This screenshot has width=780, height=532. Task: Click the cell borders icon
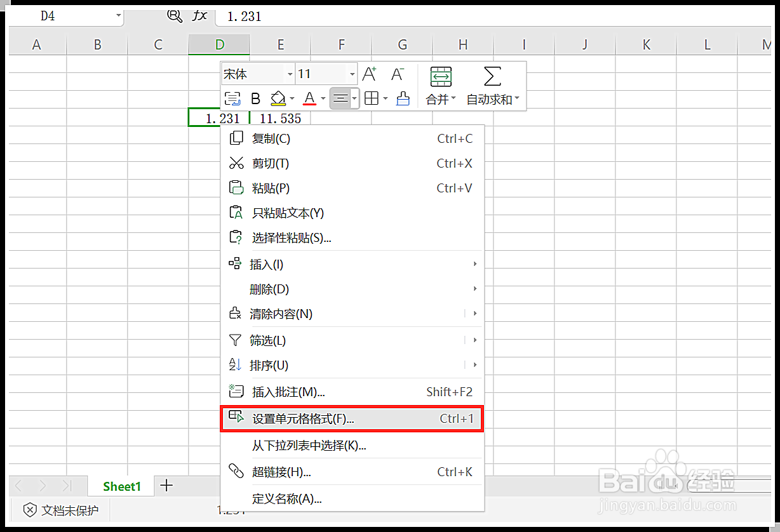point(372,98)
